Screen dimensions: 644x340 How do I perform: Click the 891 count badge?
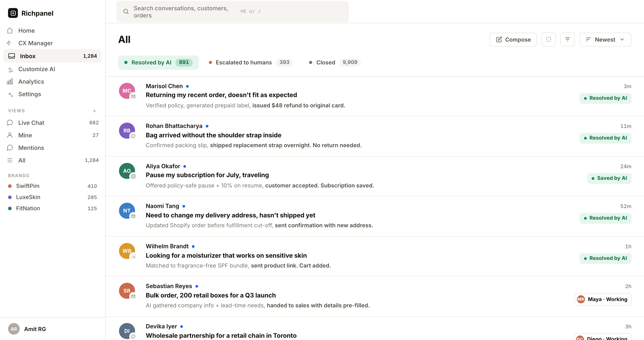[184, 62]
